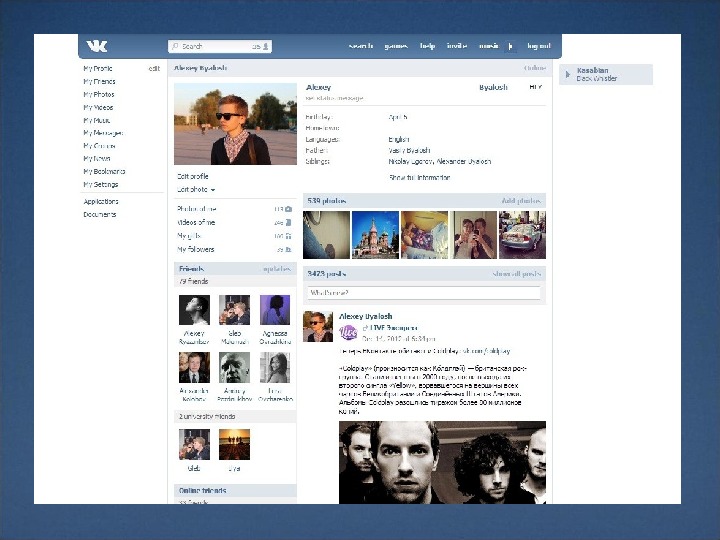
Task: Open My gifts
Action: coord(189,236)
